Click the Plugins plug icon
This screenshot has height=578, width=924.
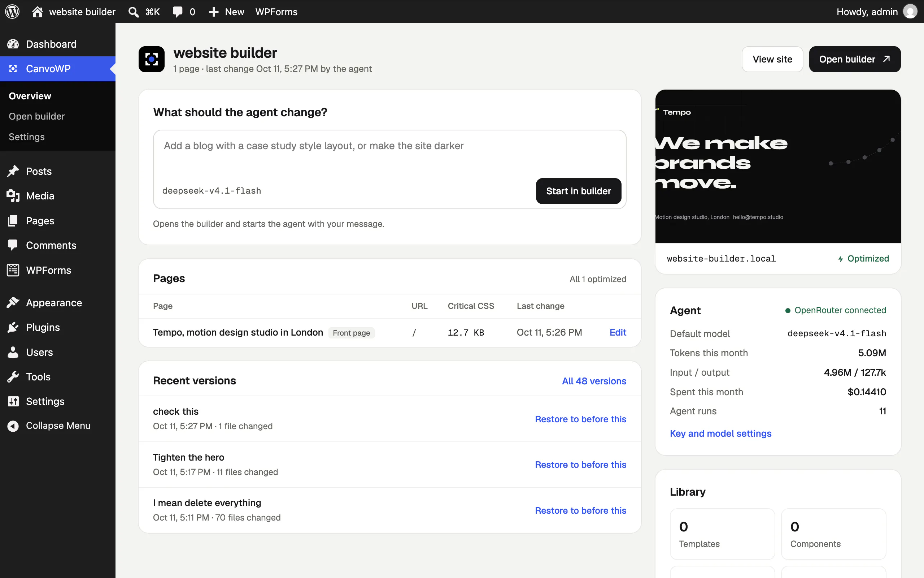(13, 327)
